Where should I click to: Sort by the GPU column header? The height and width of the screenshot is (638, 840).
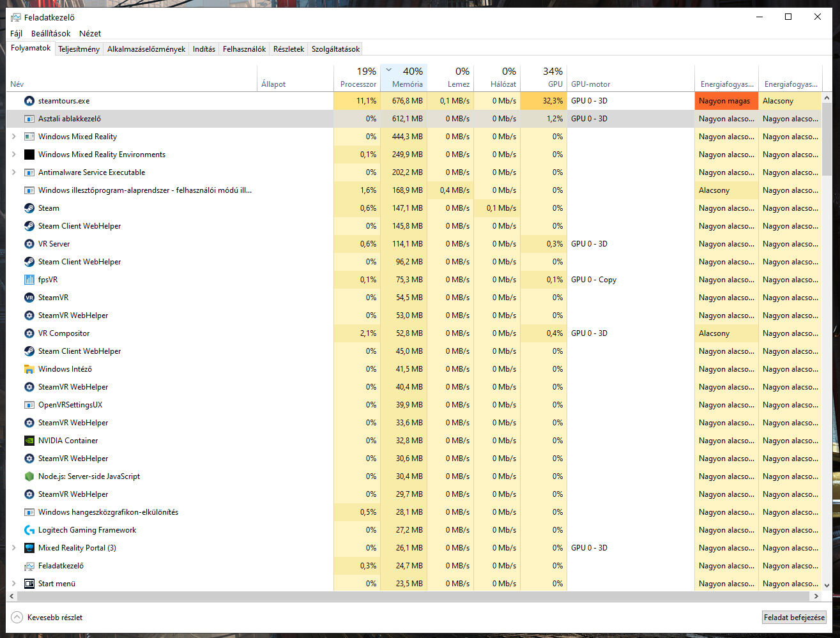coord(544,77)
